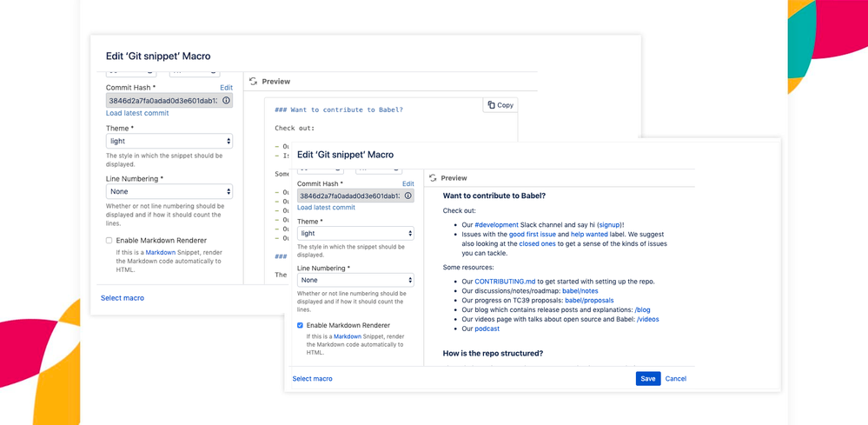Open the help wanted link
The width and height of the screenshot is (868, 425).
point(589,234)
